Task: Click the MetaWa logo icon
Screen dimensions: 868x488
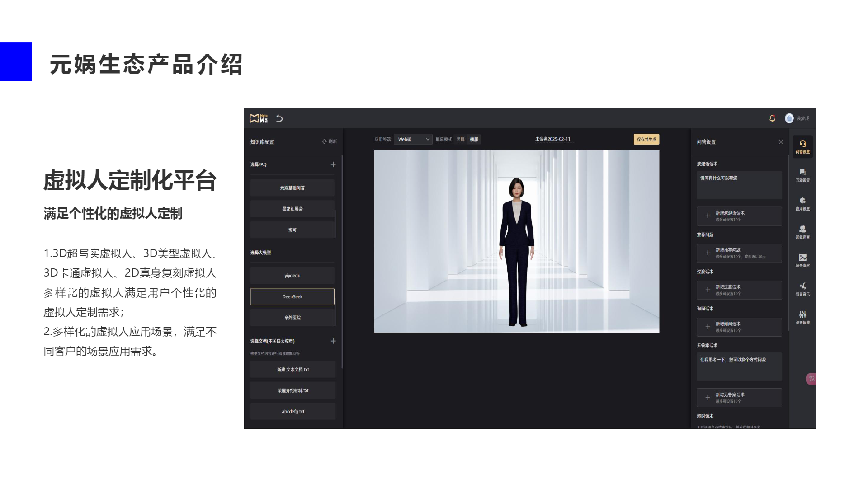Action: coord(259,118)
